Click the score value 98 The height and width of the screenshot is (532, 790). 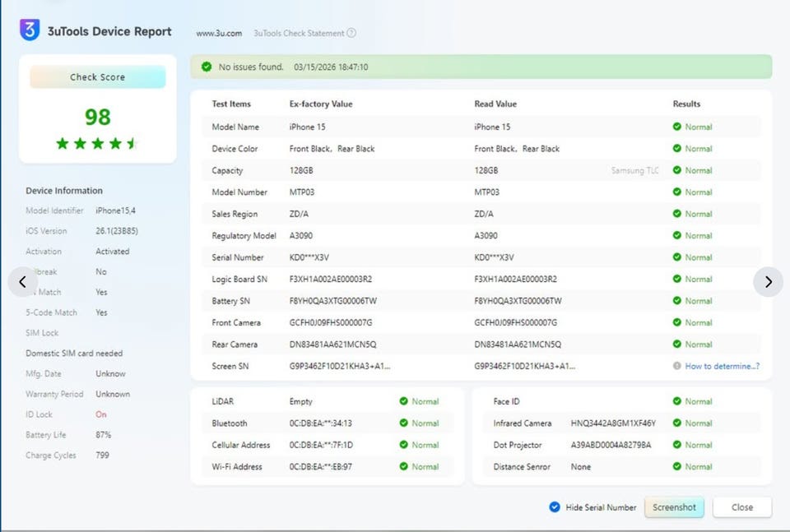click(x=97, y=118)
